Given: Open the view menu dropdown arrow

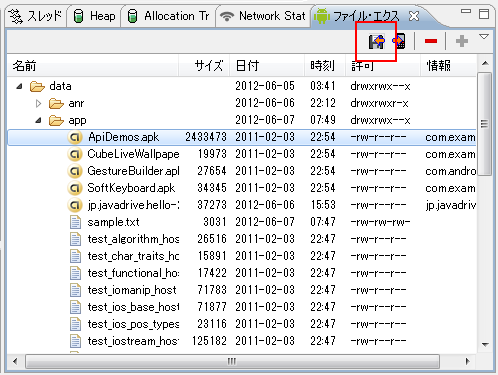Looking at the screenshot, I should coord(484,36).
